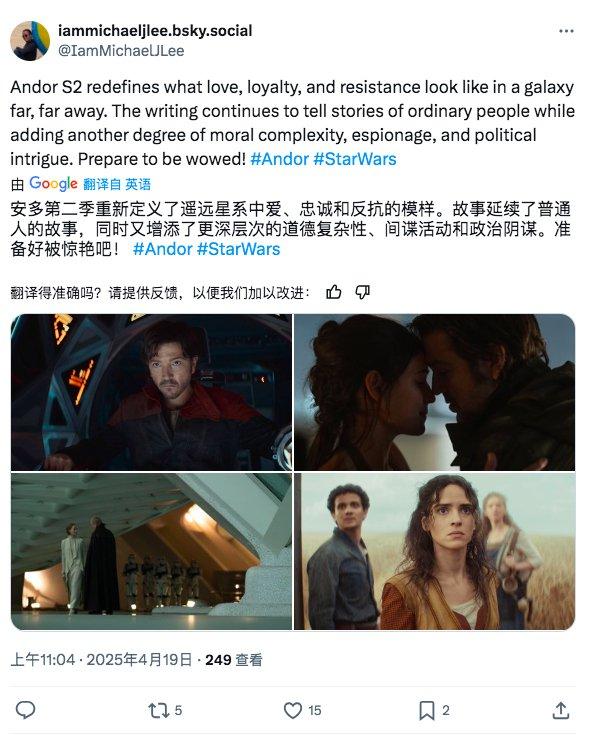592x735 pixels.
Task: Give thumbs down on translation accuracy
Action: coord(362,292)
